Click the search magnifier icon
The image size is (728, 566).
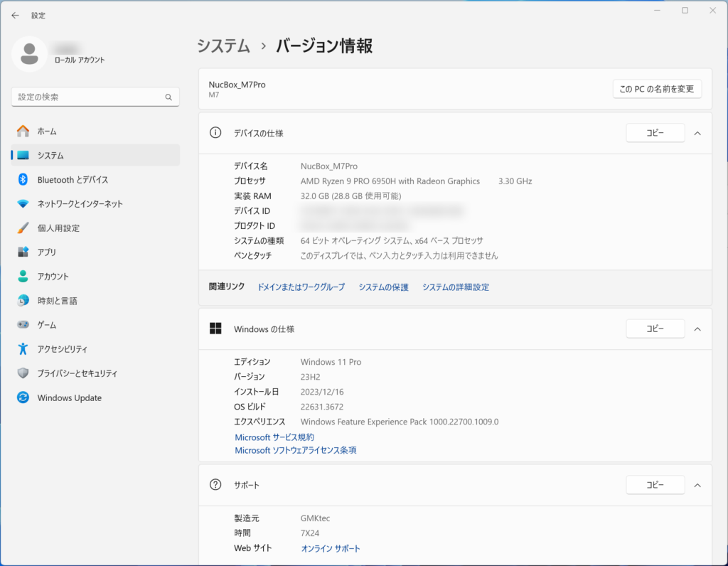(x=168, y=97)
